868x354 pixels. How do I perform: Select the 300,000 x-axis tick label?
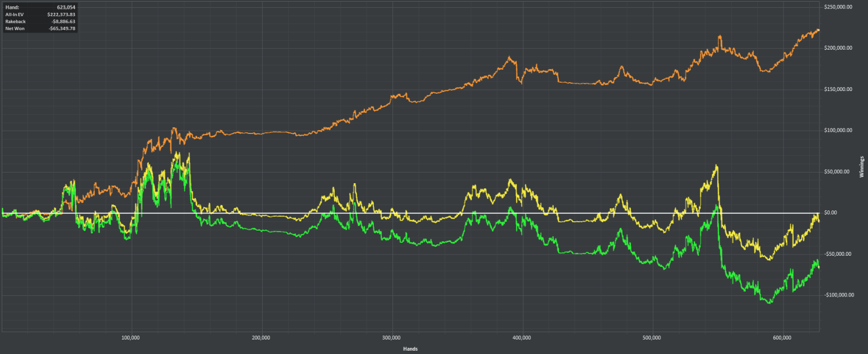[392, 338]
